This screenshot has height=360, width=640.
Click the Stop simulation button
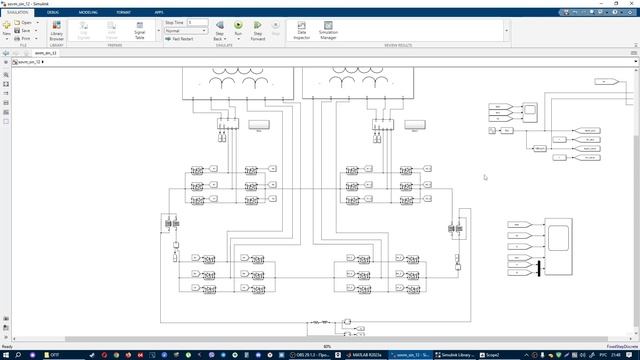coord(276,28)
